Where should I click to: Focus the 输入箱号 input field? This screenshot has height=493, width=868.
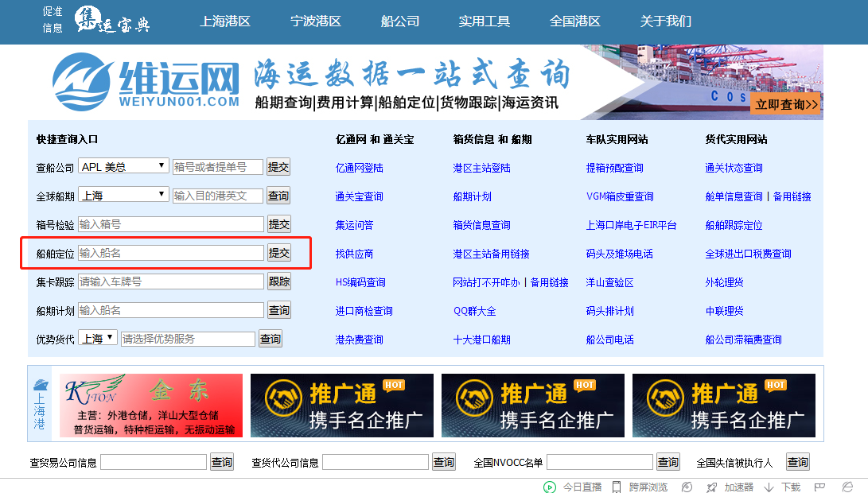point(171,224)
